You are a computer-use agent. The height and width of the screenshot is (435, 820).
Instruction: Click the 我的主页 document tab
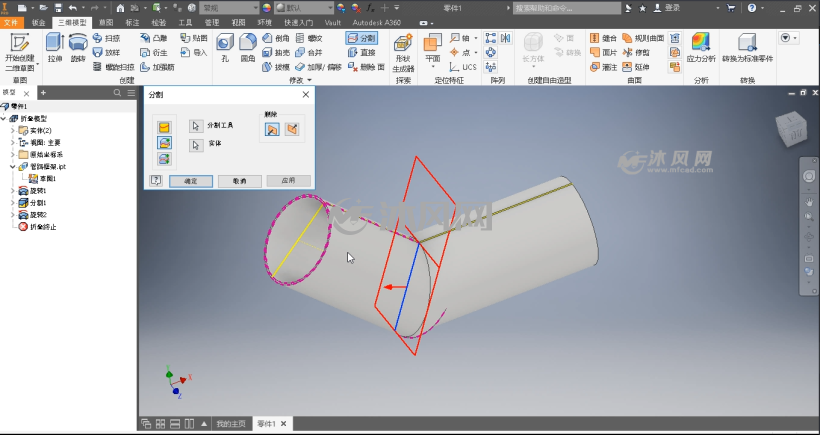point(231,423)
